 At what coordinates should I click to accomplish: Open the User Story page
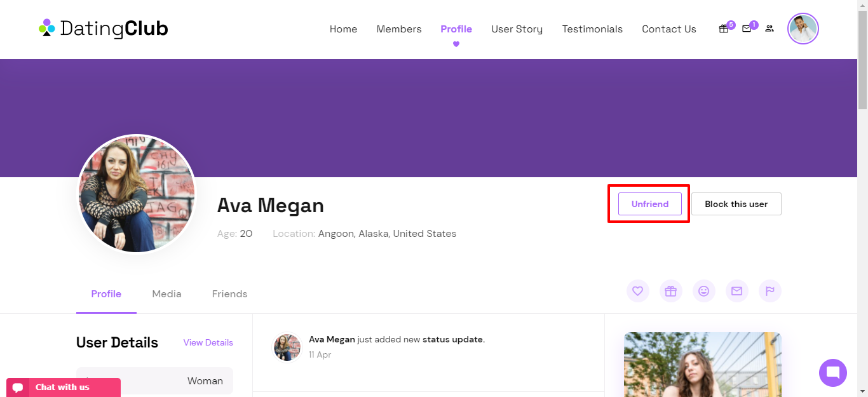tap(517, 29)
